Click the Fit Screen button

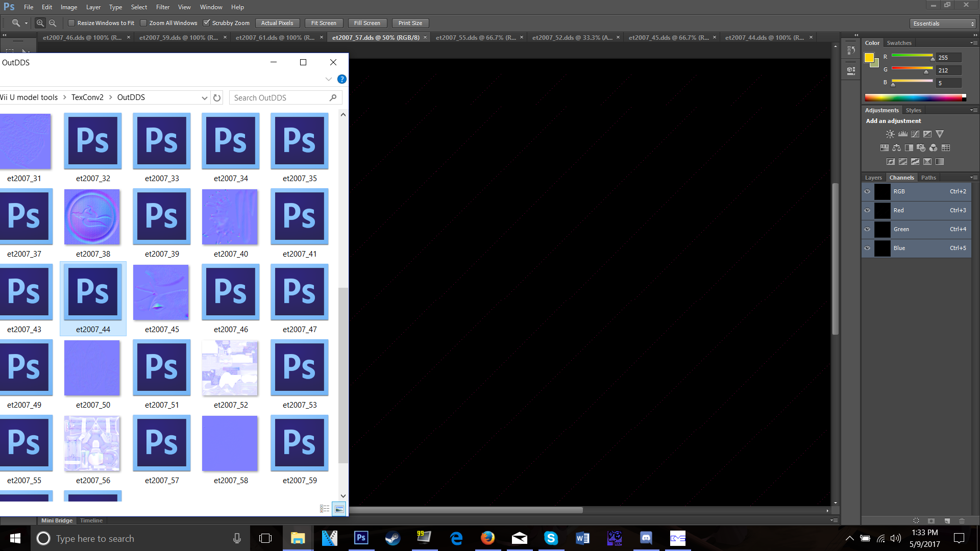pyautogui.click(x=324, y=23)
